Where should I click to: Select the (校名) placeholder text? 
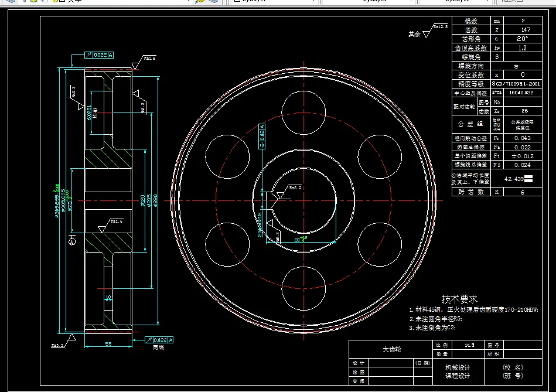pyautogui.click(x=513, y=367)
